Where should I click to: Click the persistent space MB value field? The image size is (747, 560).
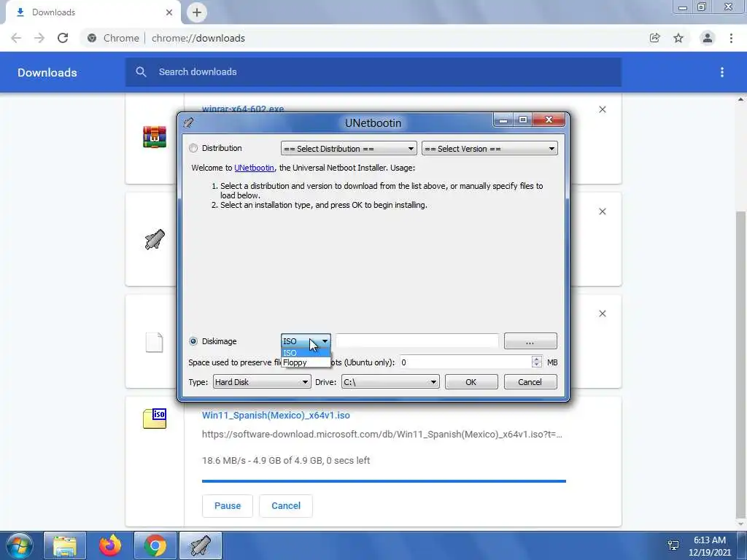465,362
